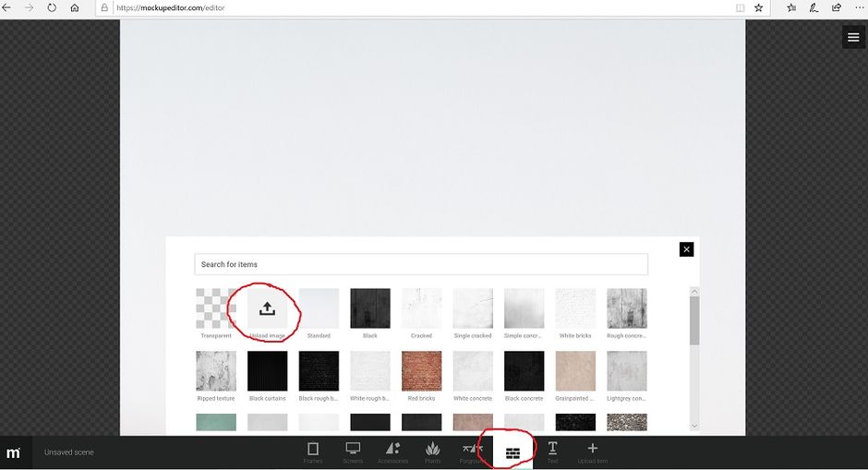Image resolution: width=868 pixels, height=470 pixels.
Task: Click the scroll-down arrow of the item list
Action: coord(694,426)
